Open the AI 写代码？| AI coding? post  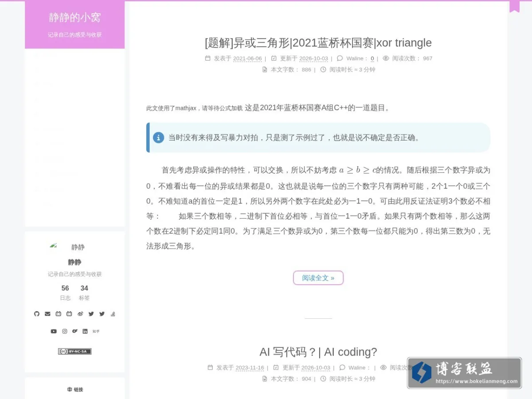pyautogui.click(x=318, y=352)
